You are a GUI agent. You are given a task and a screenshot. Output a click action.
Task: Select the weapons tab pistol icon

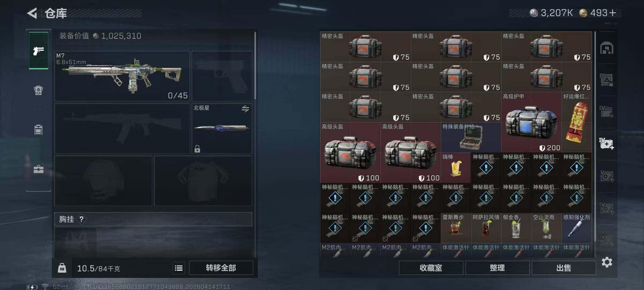tap(39, 50)
